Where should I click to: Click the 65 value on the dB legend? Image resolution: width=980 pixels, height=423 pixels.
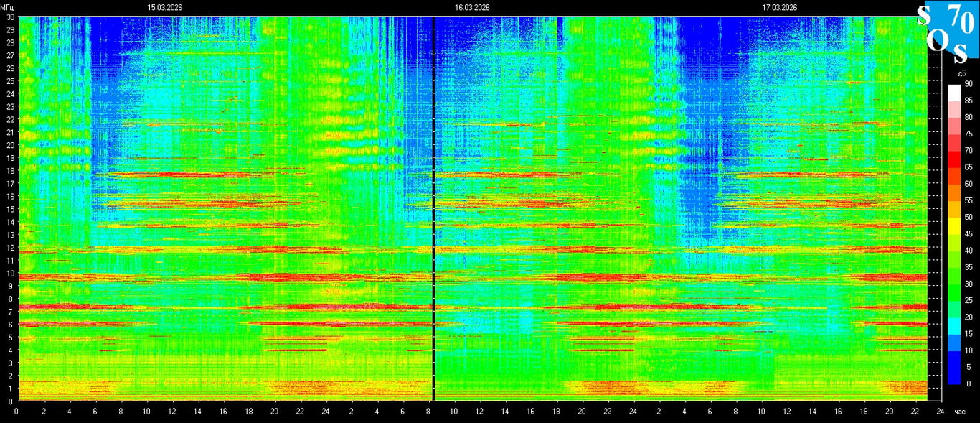(x=968, y=167)
